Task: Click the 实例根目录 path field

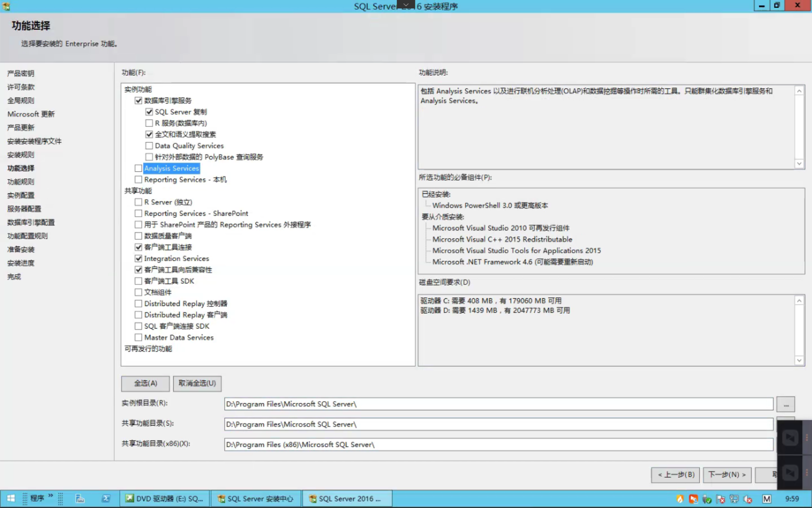Action: [498, 404]
